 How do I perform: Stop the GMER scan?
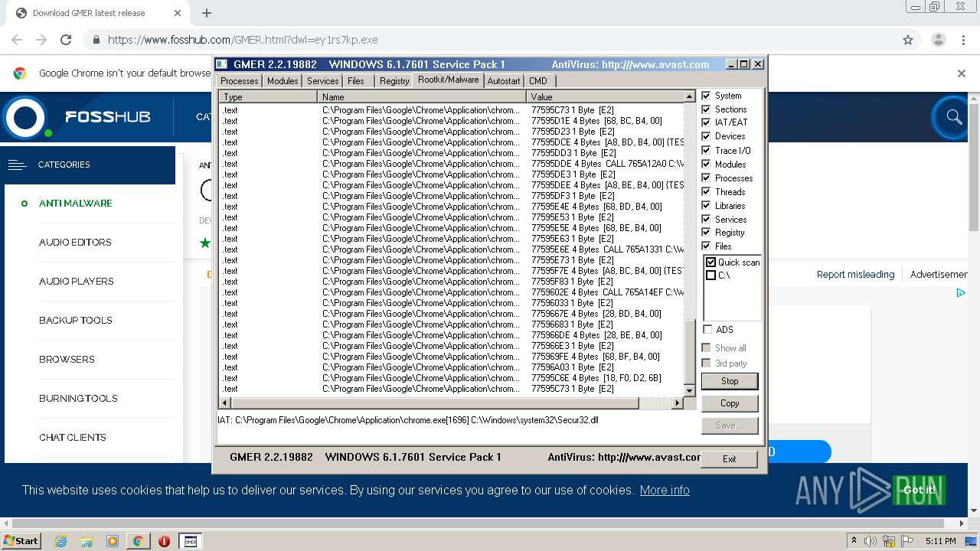(730, 381)
